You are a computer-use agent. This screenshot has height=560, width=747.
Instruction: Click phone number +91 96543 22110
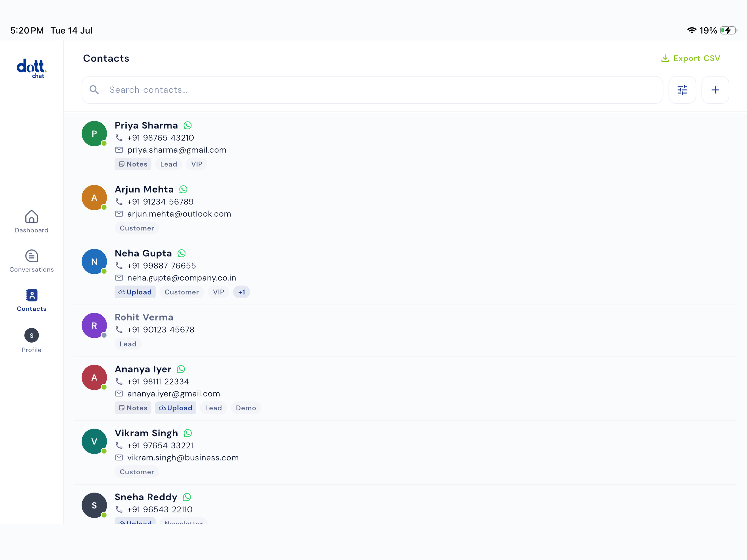point(160,510)
